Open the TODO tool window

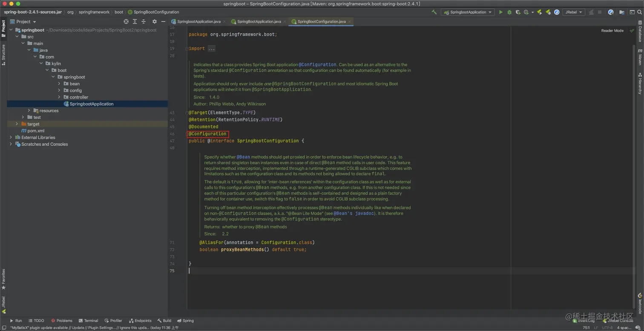pyautogui.click(x=36, y=321)
